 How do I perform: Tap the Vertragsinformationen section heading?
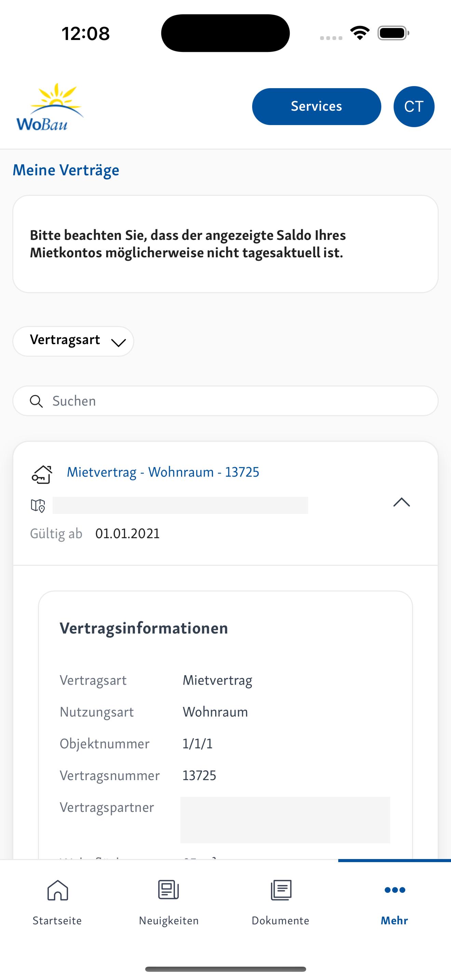point(144,628)
